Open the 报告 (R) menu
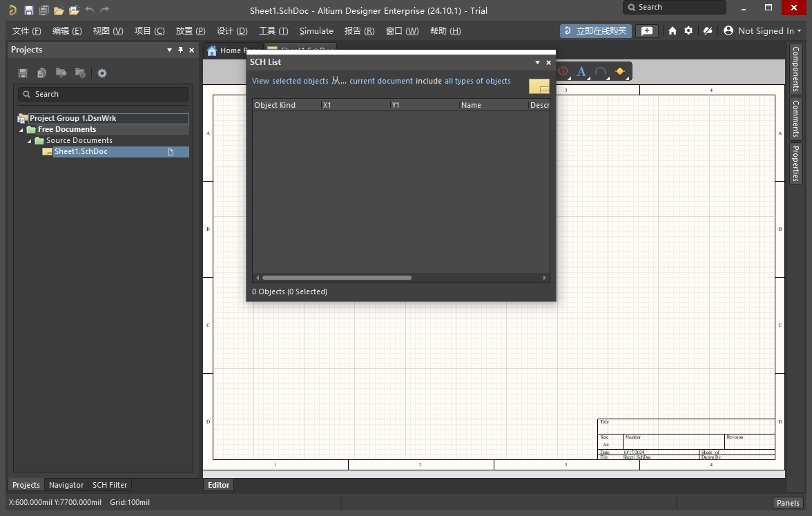The height and width of the screenshot is (516, 812). click(x=359, y=30)
